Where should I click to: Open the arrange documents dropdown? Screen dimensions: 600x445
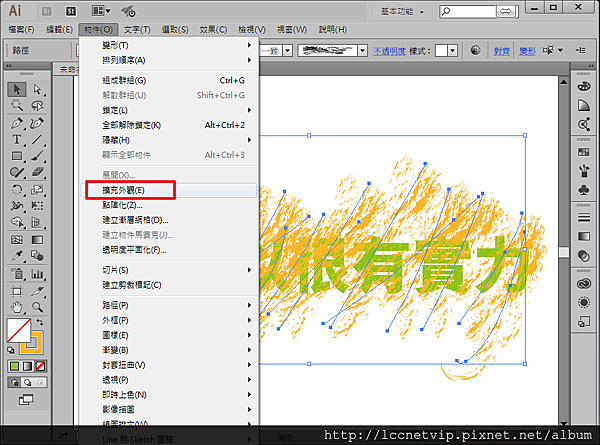pos(101,11)
